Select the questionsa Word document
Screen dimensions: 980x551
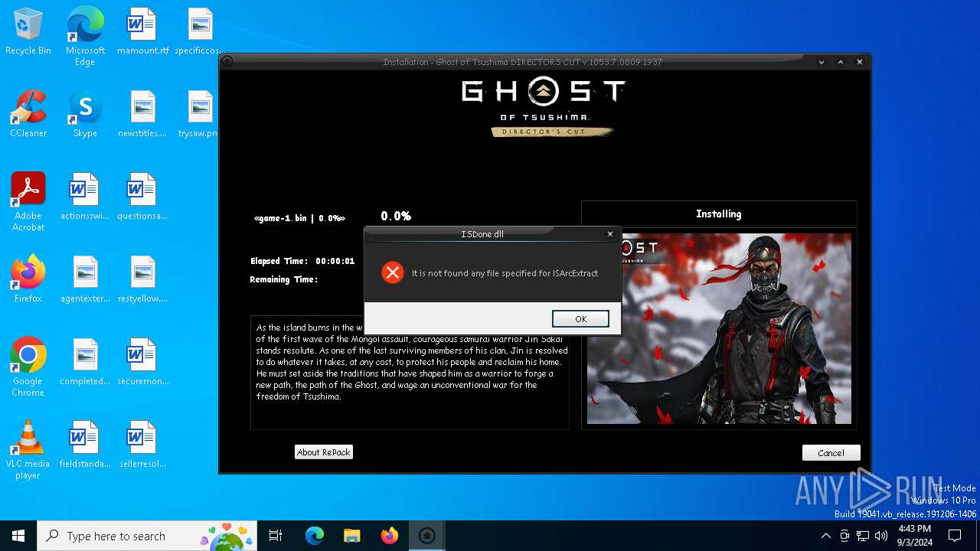142,197
